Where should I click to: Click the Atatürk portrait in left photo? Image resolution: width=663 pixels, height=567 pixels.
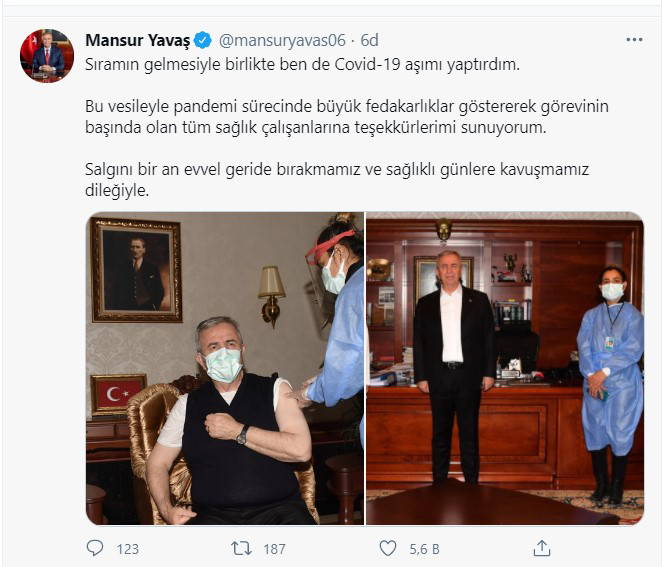pos(137,270)
